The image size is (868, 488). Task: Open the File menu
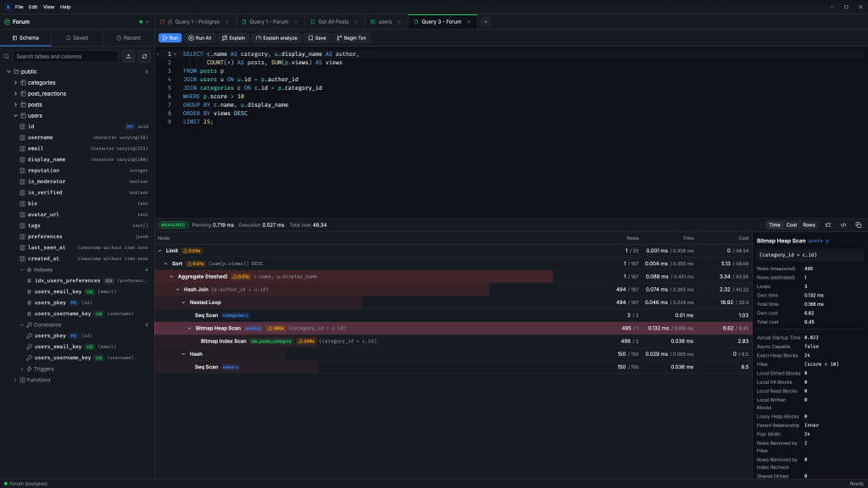point(19,7)
